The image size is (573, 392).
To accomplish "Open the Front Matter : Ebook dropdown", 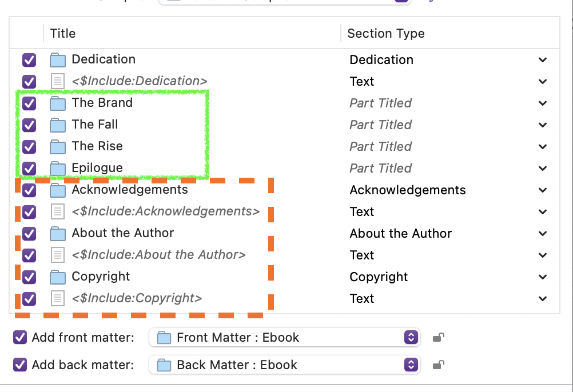I will [x=284, y=337].
